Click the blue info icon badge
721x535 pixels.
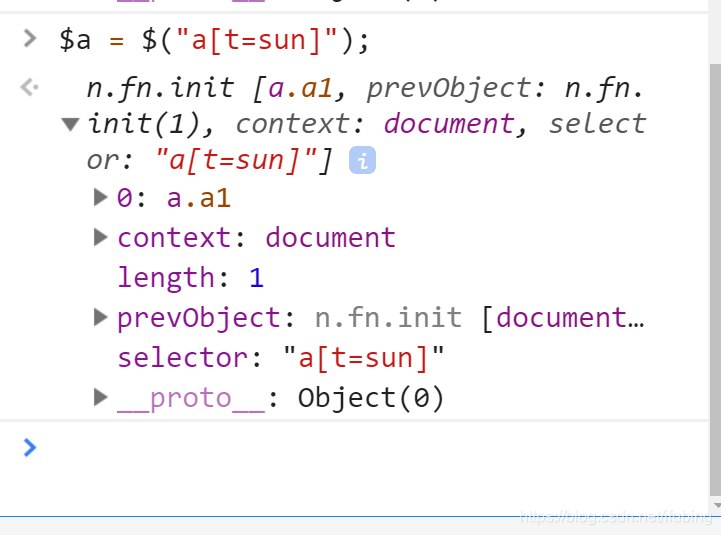(362, 161)
